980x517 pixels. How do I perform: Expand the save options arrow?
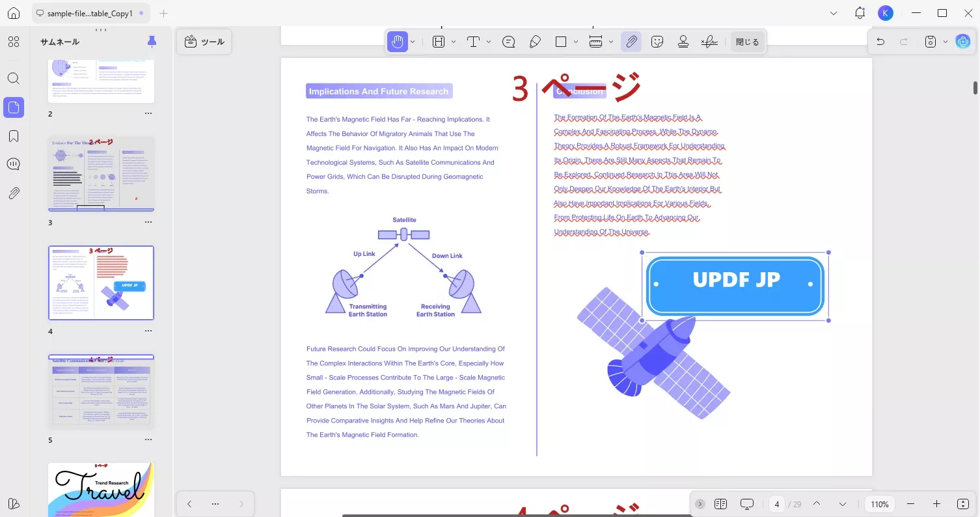click(946, 42)
